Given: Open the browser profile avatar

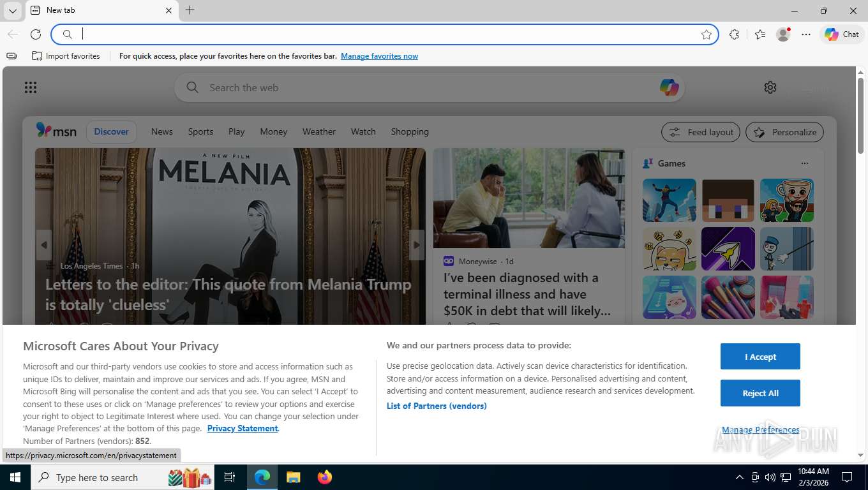Looking at the screenshot, I should [783, 34].
